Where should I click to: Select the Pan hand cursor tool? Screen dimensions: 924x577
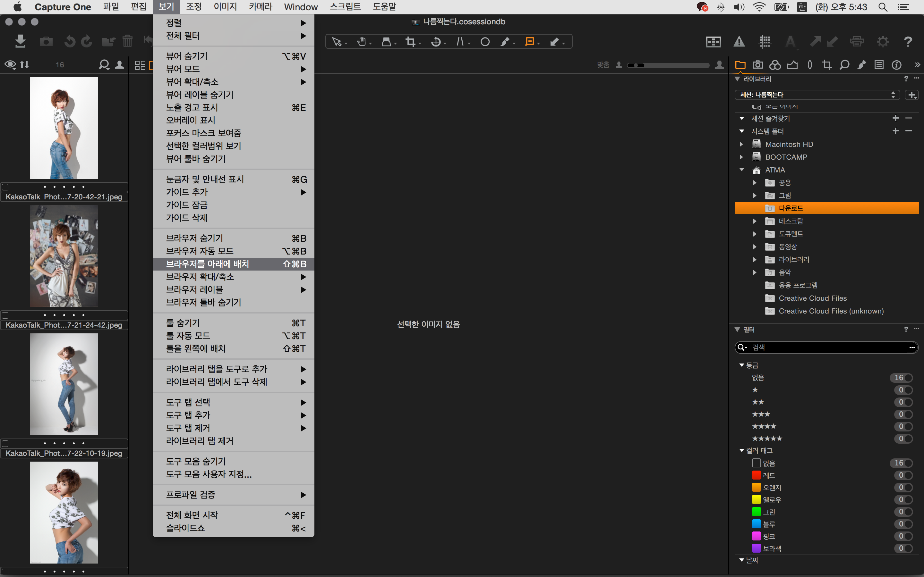(361, 42)
